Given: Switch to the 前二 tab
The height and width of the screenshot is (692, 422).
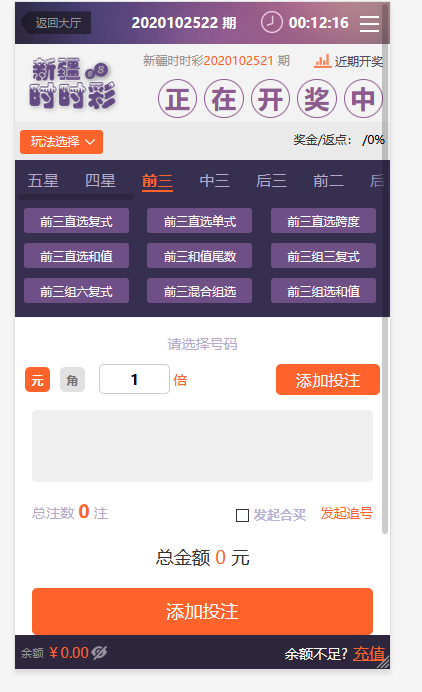Looking at the screenshot, I should [x=328, y=181].
